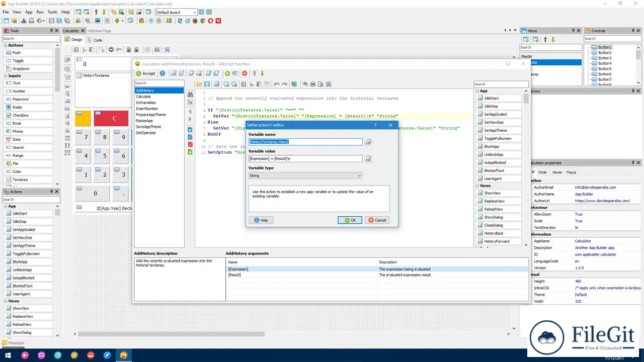Click the add view icon in Views panel
This screenshot has height=362, width=644.
click(526, 39)
